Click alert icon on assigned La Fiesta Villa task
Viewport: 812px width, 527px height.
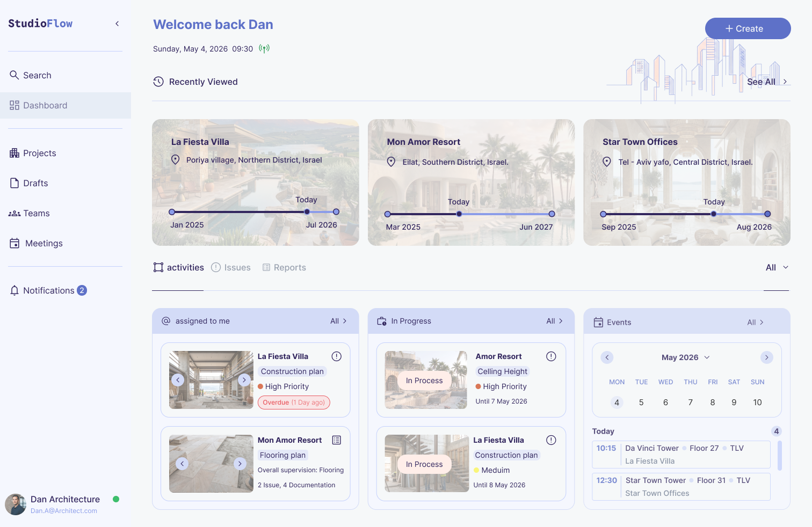tap(337, 356)
